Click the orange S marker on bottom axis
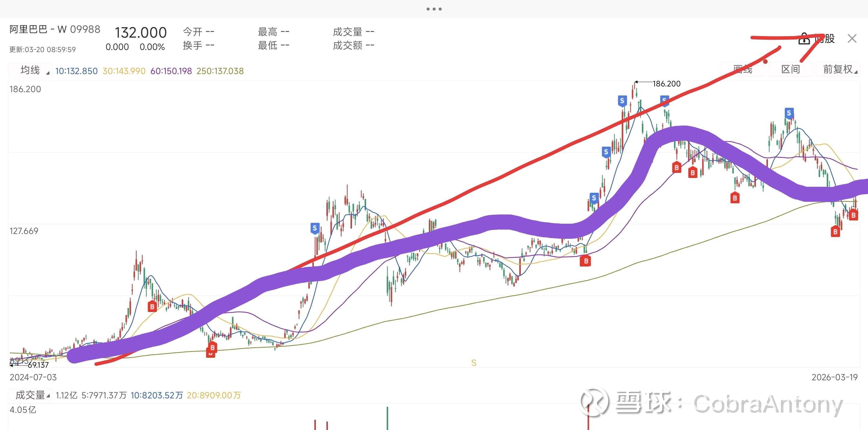868x430 pixels. point(474,363)
